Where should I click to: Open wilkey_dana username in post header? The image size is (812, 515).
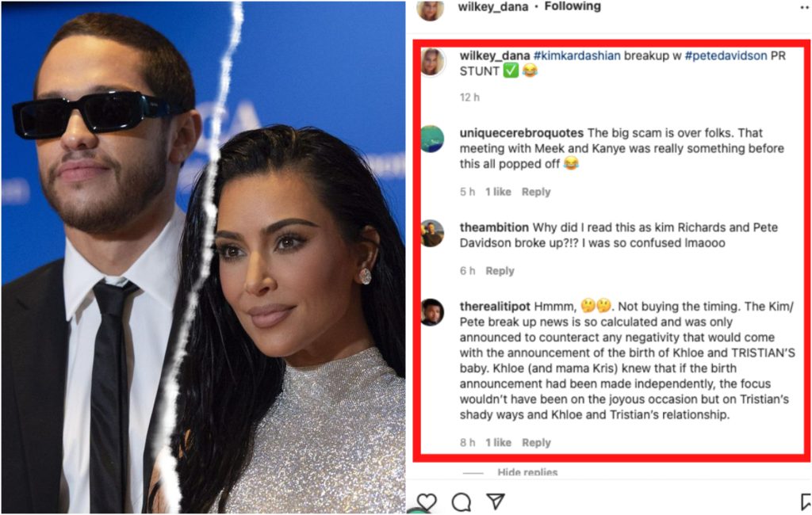pyautogui.click(x=493, y=6)
